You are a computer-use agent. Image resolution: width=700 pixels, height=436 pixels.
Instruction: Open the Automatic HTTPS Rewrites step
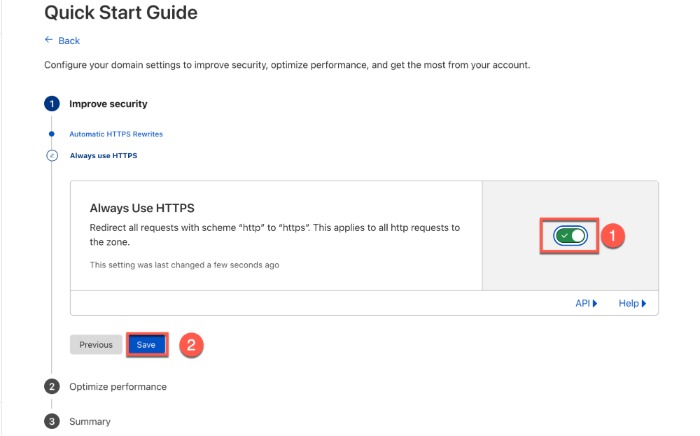tap(116, 134)
